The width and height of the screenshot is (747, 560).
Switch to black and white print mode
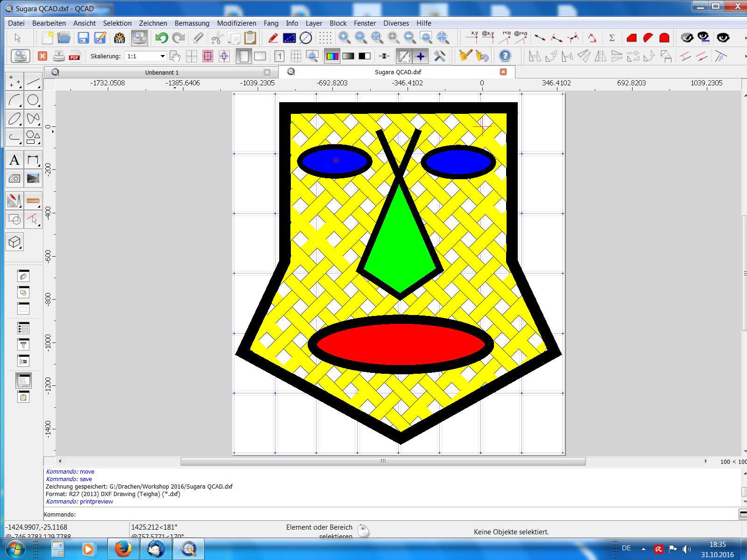click(365, 56)
